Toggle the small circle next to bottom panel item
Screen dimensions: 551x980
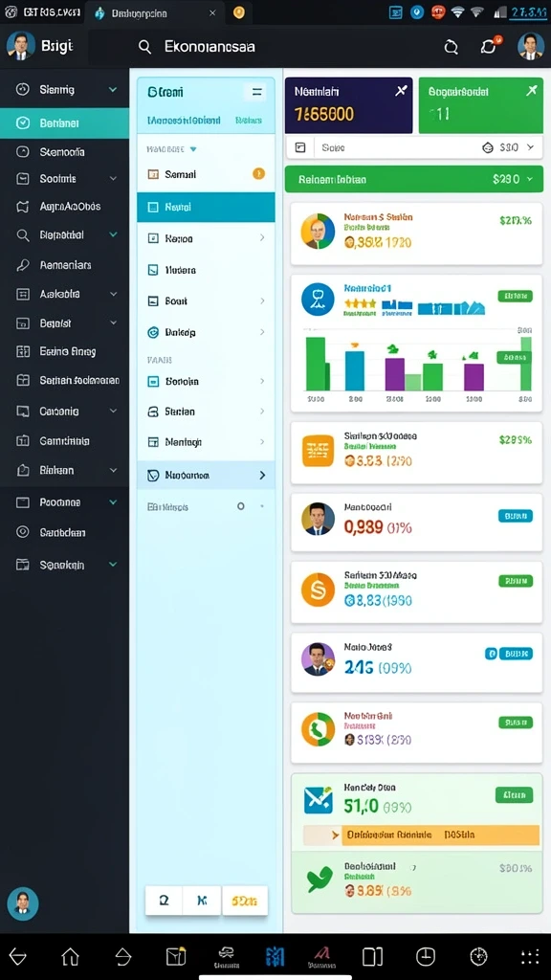coord(240,506)
